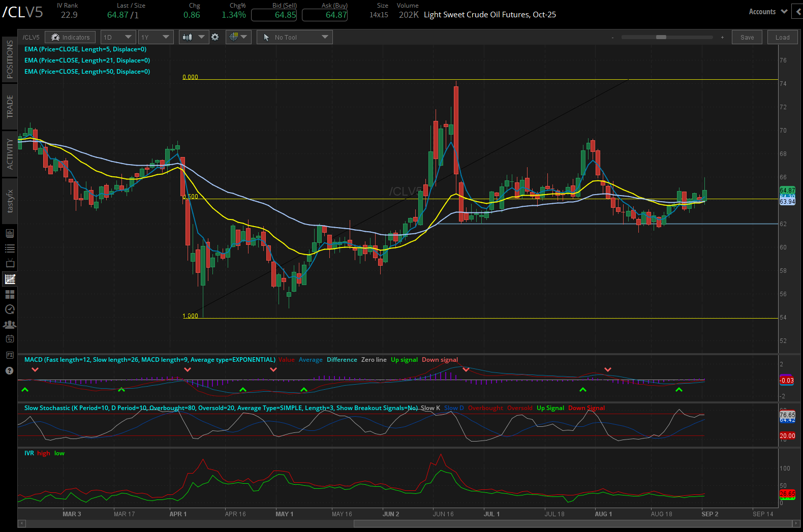The image size is (803, 532).
Task: Click the 76.65 stochastic value tag
Action: pyautogui.click(x=787, y=415)
